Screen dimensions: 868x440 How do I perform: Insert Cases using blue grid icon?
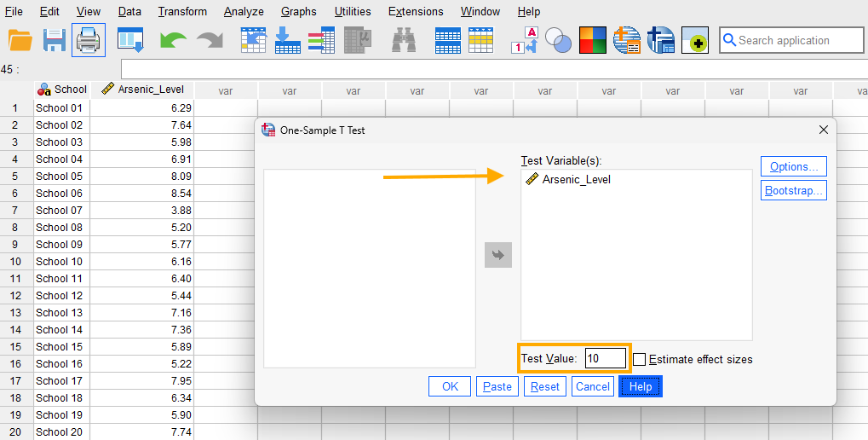448,40
